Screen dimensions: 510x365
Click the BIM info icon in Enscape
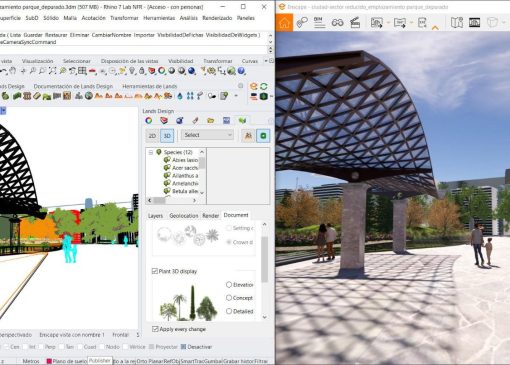[319, 22]
